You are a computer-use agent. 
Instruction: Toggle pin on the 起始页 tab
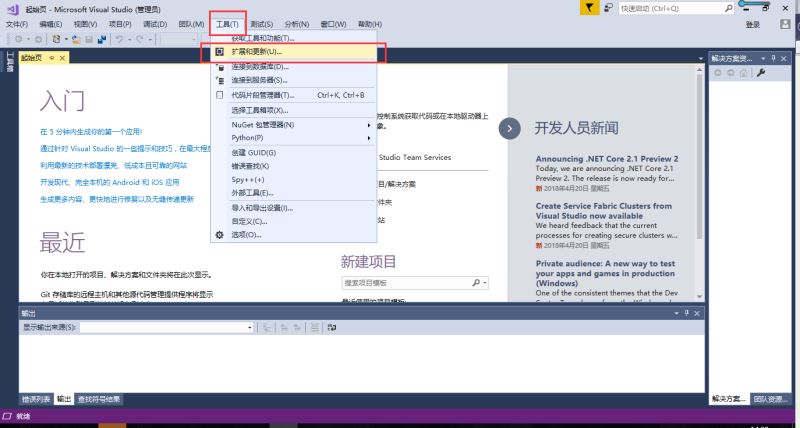pyautogui.click(x=52, y=58)
